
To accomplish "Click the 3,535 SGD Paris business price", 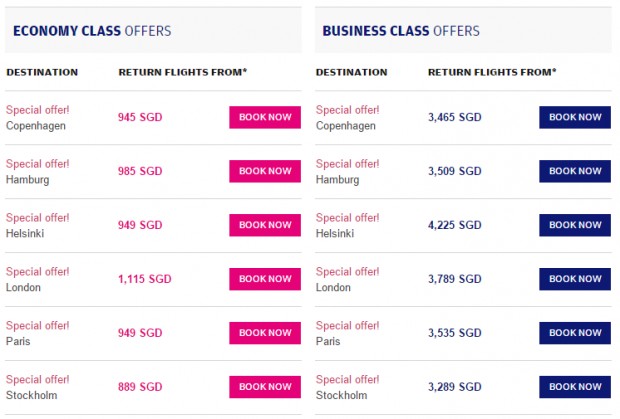I will [455, 333].
